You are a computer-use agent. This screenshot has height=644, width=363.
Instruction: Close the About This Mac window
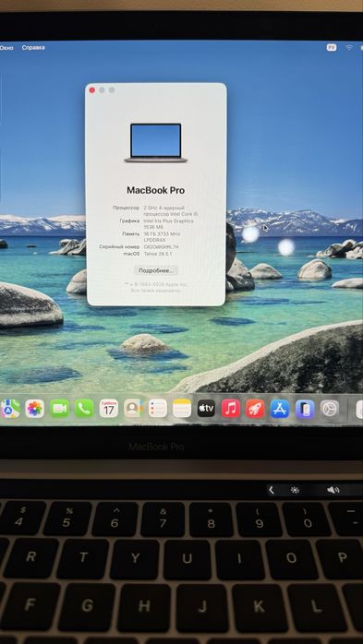coord(92,90)
